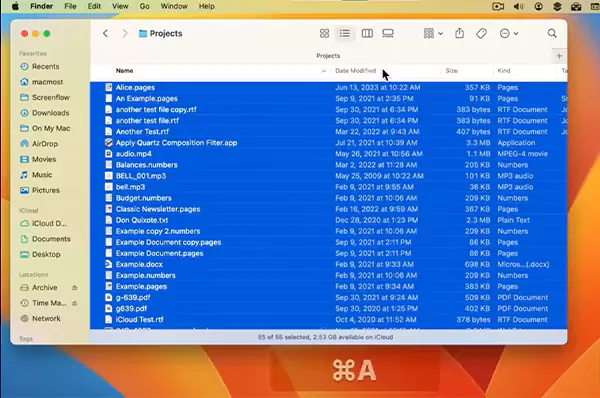Switch to gallery view in toolbar

point(388,34)
